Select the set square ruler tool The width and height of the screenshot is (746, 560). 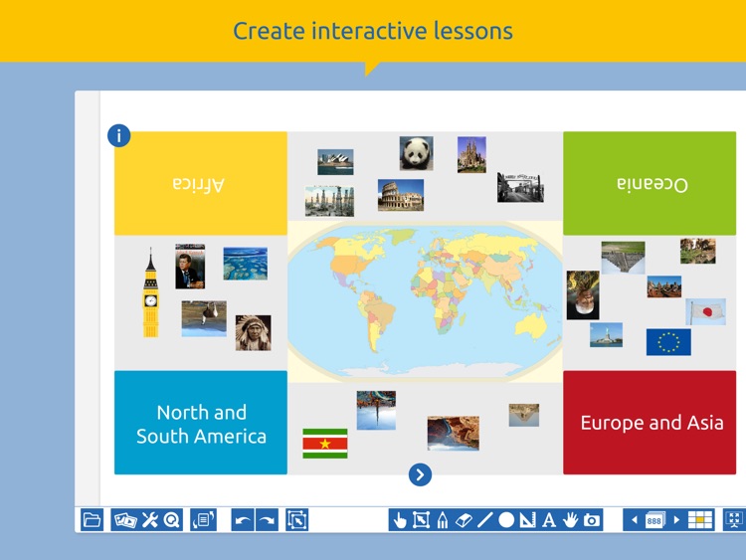(527, 520)
